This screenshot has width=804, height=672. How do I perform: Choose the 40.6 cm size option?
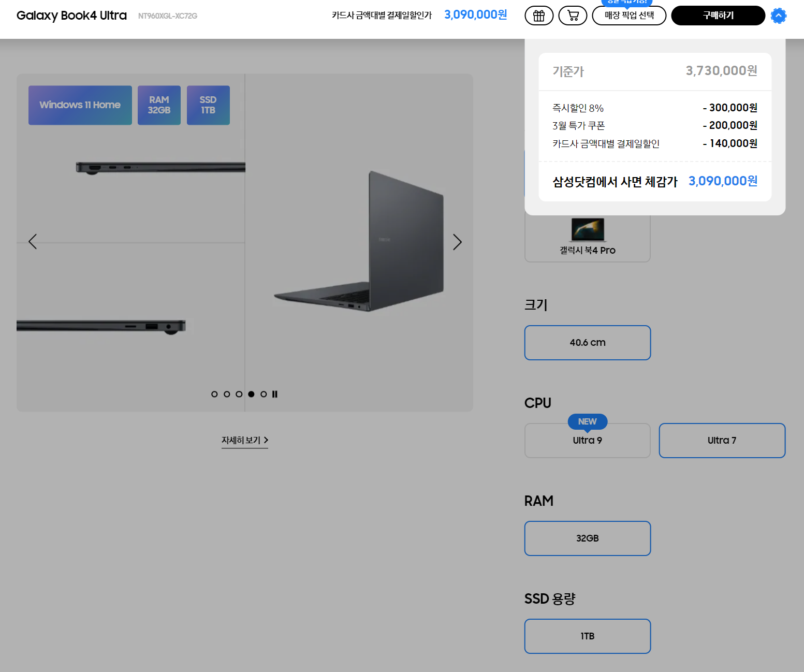[x=588, y=343]
